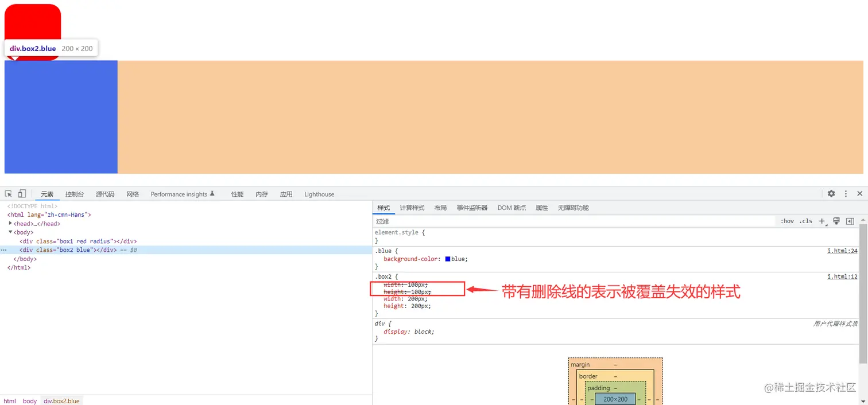
Task: Open the 源代码 tab
Action: pyautogui.click(x=105, y=194)
